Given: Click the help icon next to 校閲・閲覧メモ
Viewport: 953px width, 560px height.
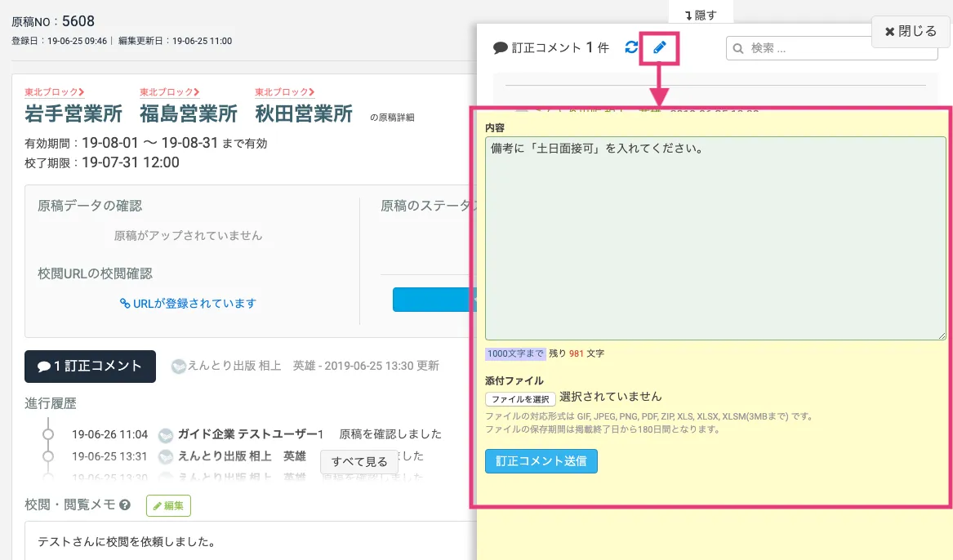Looking at the screenshot, I should 125,504.
